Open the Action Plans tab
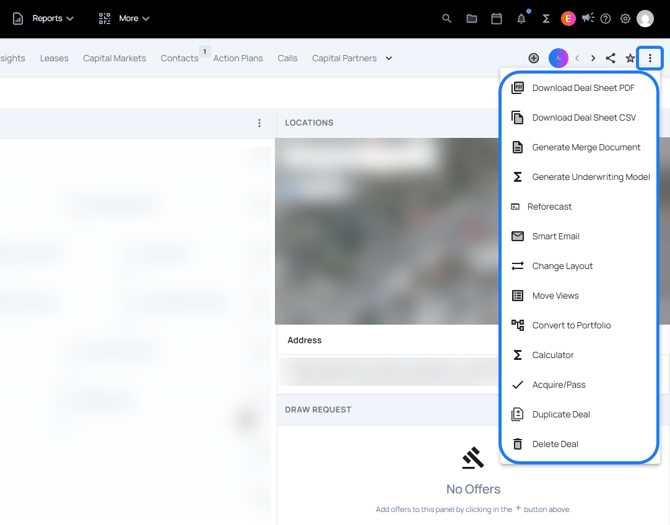 238,58
